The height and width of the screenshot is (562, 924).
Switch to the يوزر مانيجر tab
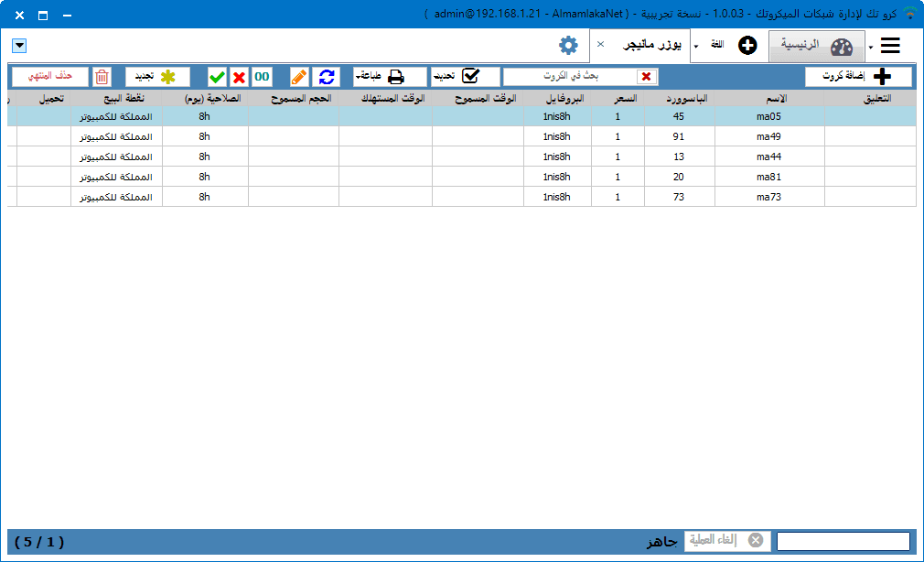tap(651, 45)
